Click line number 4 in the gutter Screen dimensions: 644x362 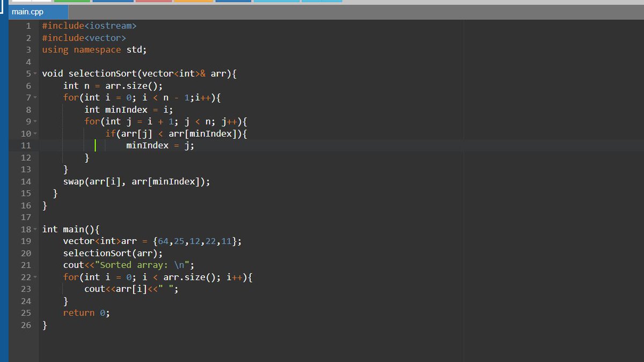28,62
